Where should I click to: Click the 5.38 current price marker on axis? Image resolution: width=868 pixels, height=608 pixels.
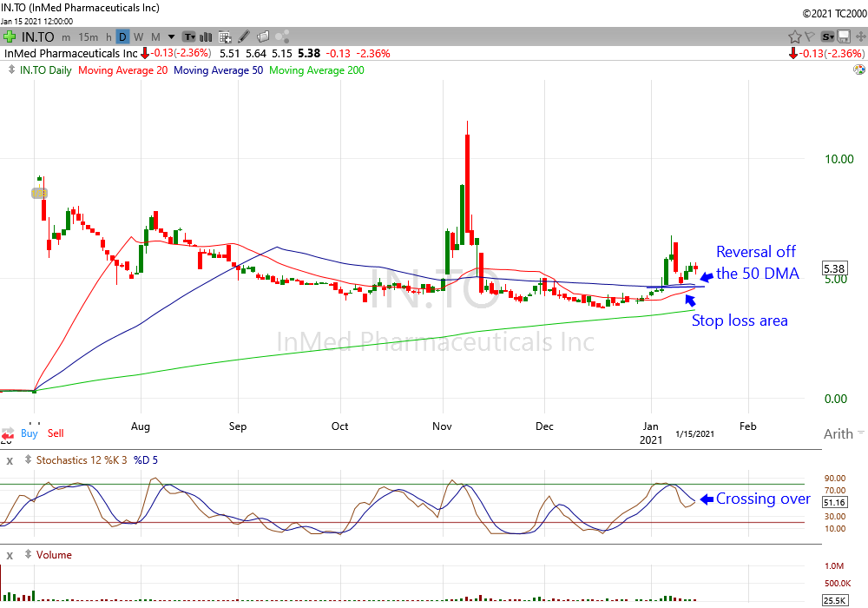834,268
